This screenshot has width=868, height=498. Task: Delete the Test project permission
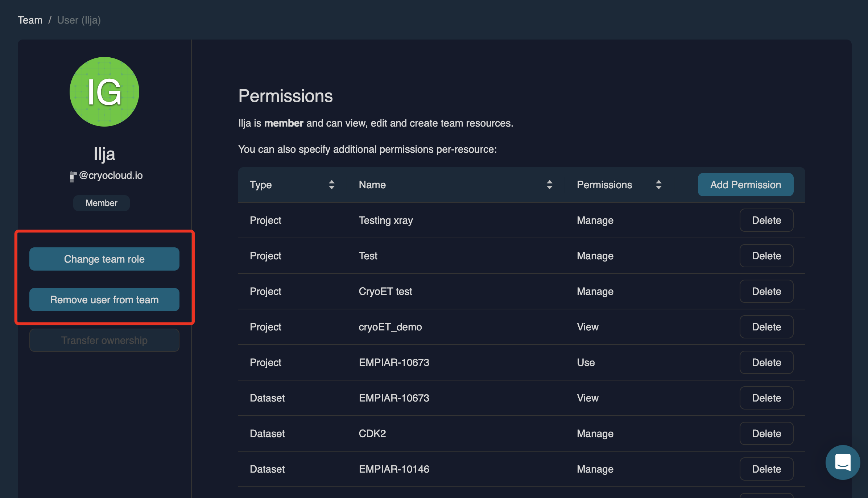click(x=766, y=256)
